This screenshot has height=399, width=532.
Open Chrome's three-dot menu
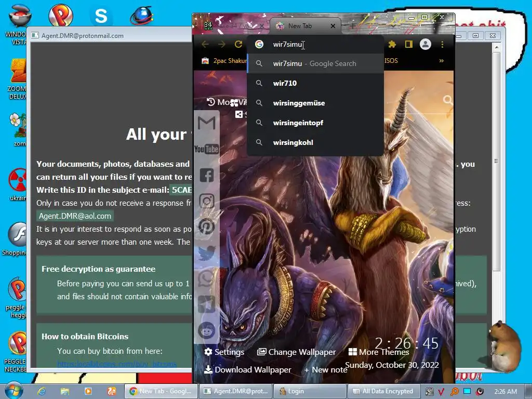(x=442, y=44)
